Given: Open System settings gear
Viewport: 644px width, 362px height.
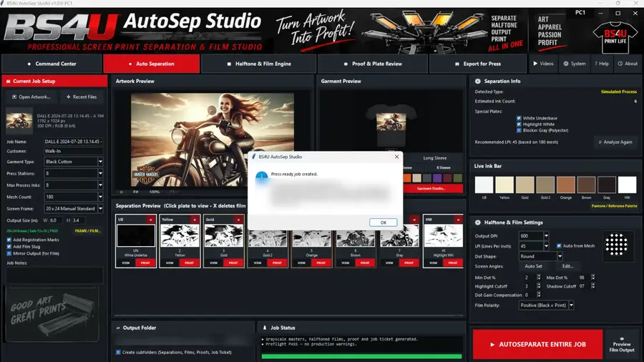Looking at the screenshot, I should [x=574, y=64].
